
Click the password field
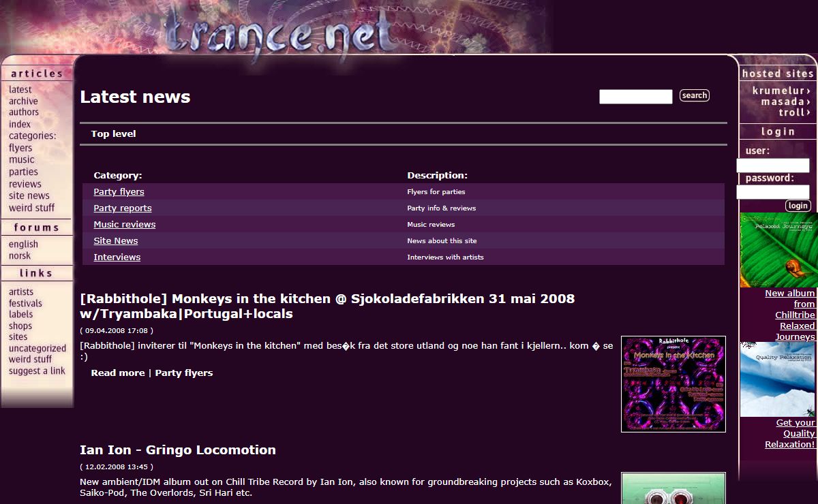click(x=773, y=192)
